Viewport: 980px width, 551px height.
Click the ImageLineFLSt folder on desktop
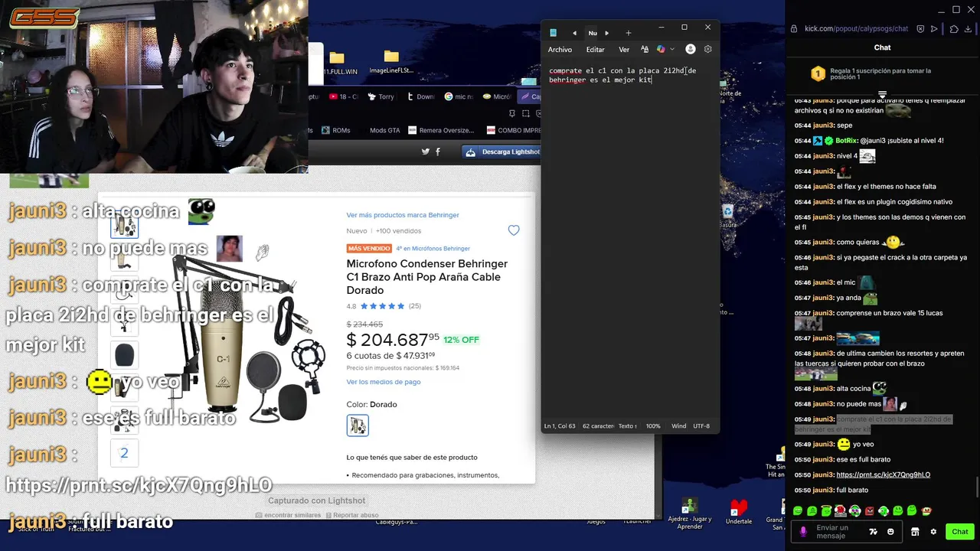click(x=391, y=62)
